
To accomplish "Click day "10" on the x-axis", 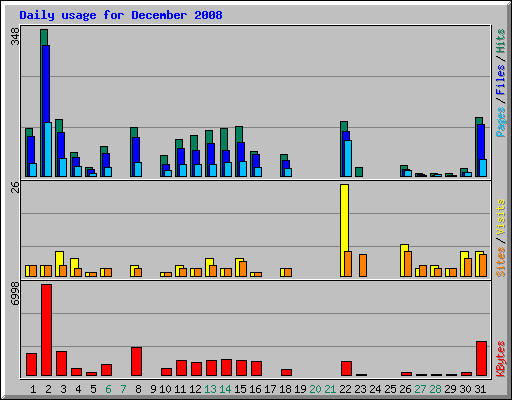I will (x=165, y=389).
